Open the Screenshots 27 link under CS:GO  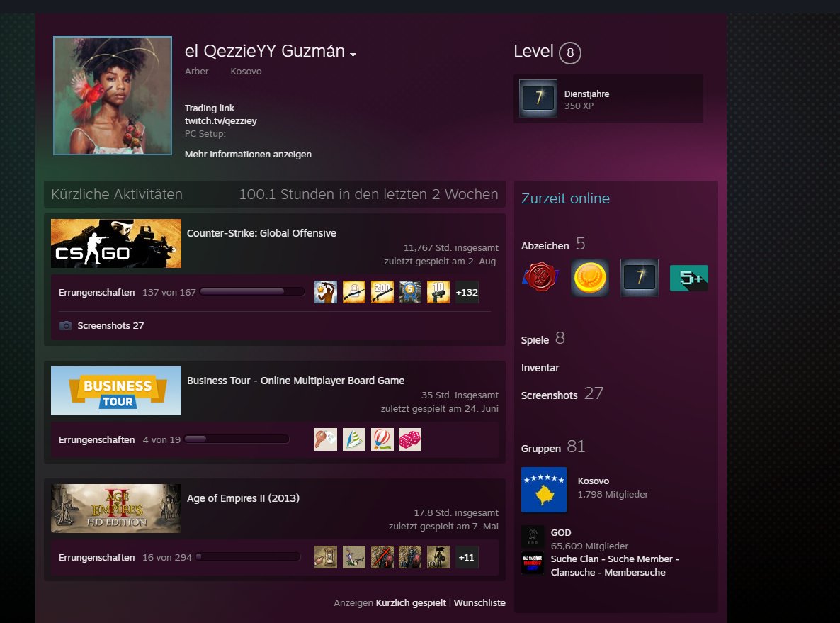pos(110,325)
